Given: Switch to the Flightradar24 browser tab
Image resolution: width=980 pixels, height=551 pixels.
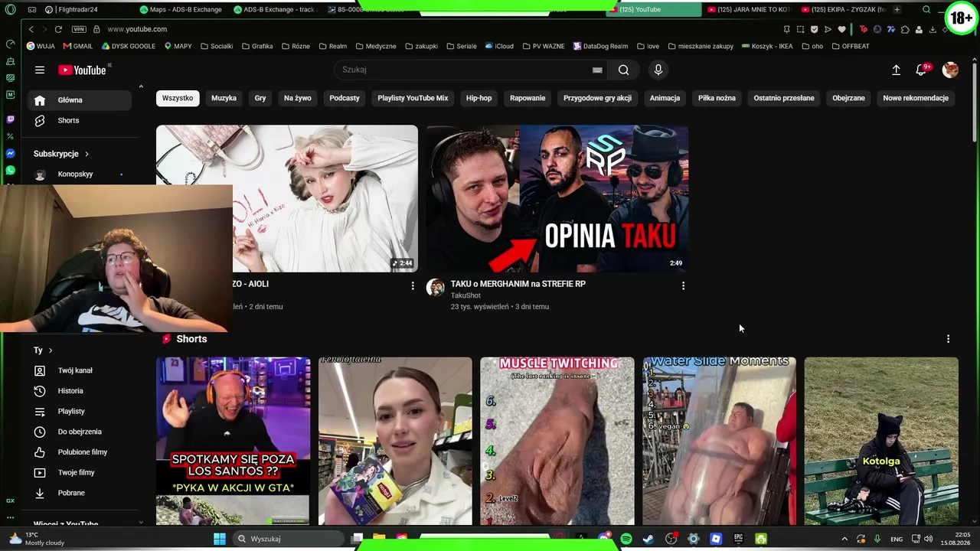Looking at the screenshot, I should 71,9.
